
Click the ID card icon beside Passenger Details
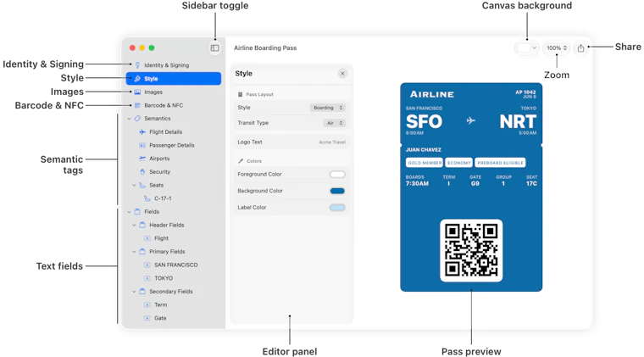142,145
